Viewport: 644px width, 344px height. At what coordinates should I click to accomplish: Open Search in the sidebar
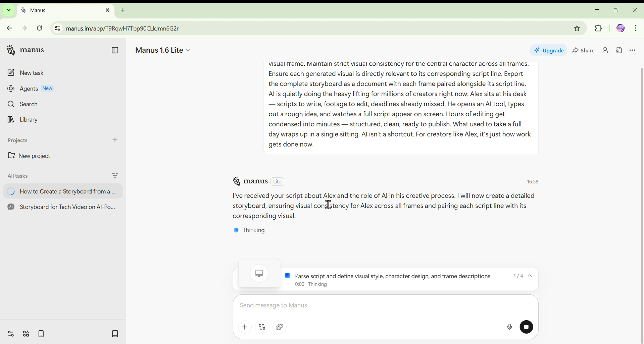[23, 104]
